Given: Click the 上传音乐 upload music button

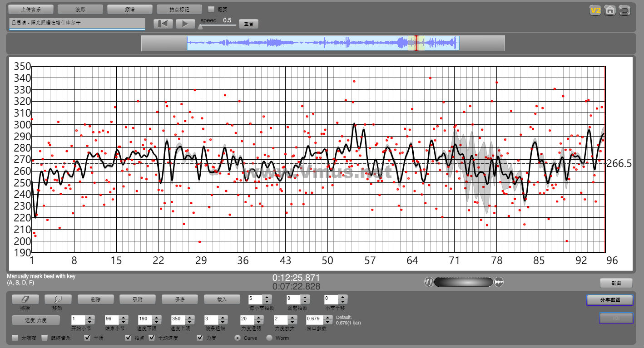Looking at the screenshot, I should pos(31,10).
